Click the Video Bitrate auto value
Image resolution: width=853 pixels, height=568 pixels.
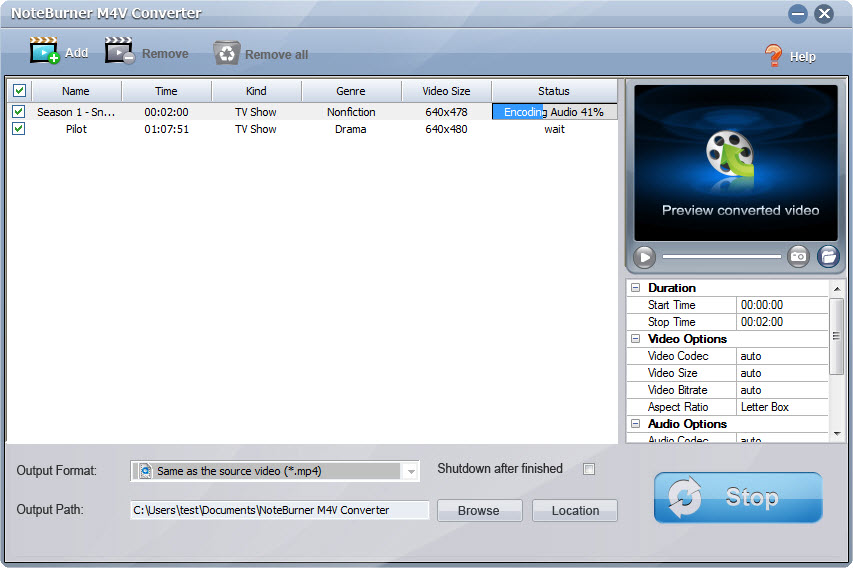[782, 390]
